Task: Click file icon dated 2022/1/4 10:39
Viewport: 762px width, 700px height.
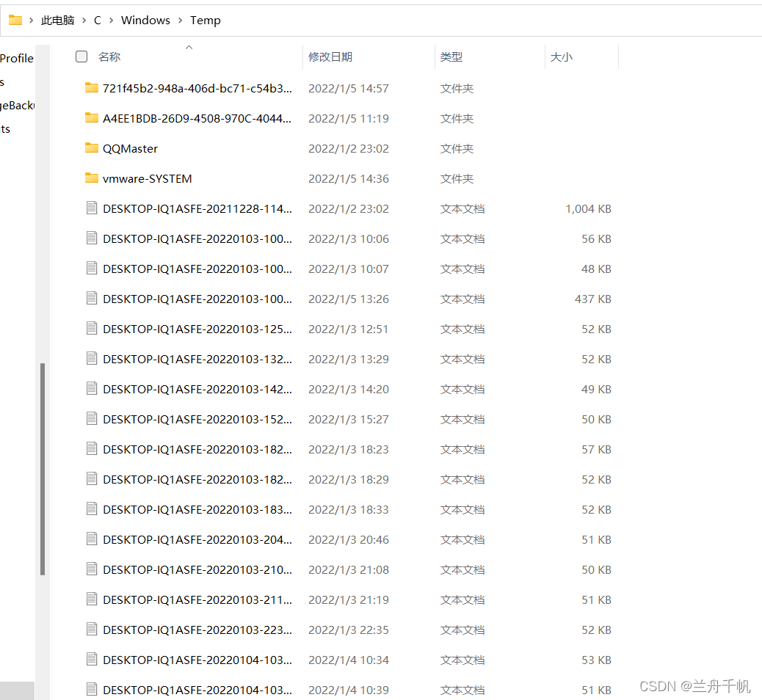Action: click(x=92, y=690)
